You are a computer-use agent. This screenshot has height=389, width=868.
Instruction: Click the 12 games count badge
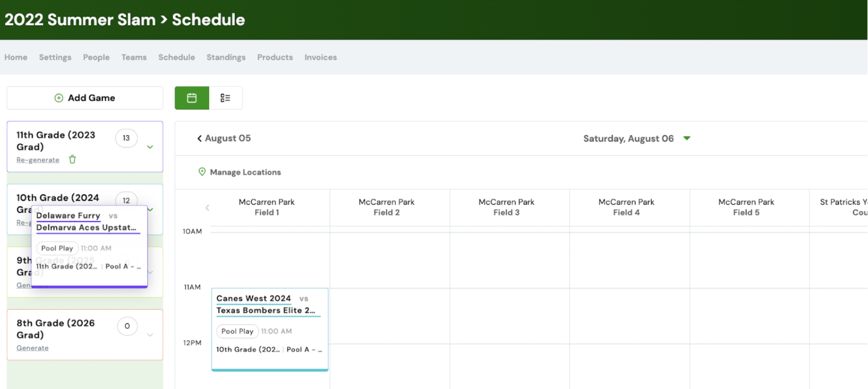[126, 200]
